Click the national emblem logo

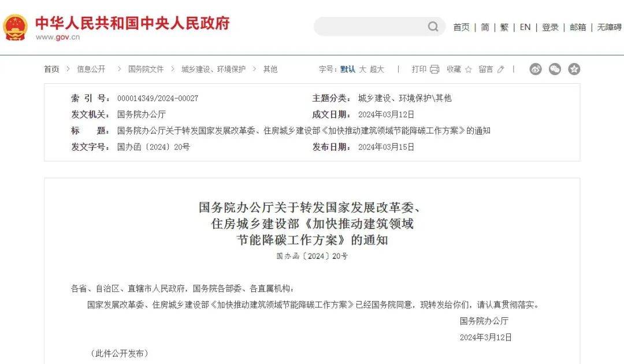pyautogui.click(x=15, y=28)
